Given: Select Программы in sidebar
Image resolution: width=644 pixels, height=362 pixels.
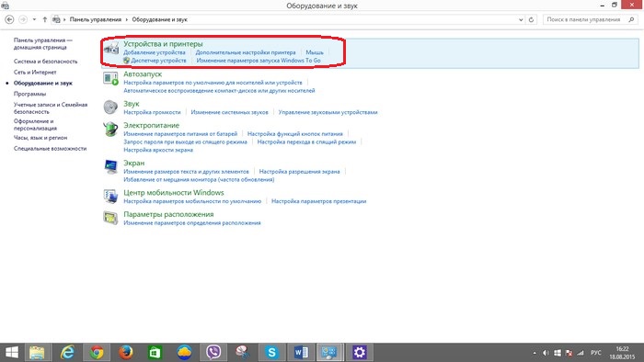Looking at the screenshot, I should (29, 94).
